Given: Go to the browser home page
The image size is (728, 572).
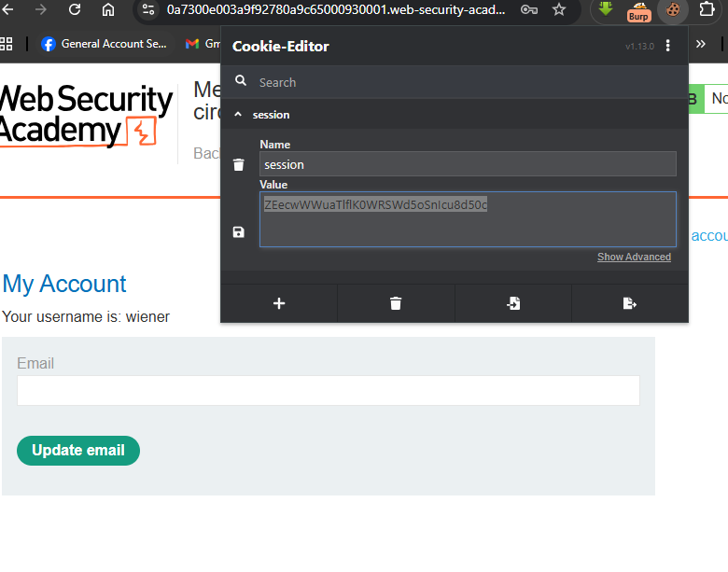Looking at the screenshot, I should [x=108, y=9].
